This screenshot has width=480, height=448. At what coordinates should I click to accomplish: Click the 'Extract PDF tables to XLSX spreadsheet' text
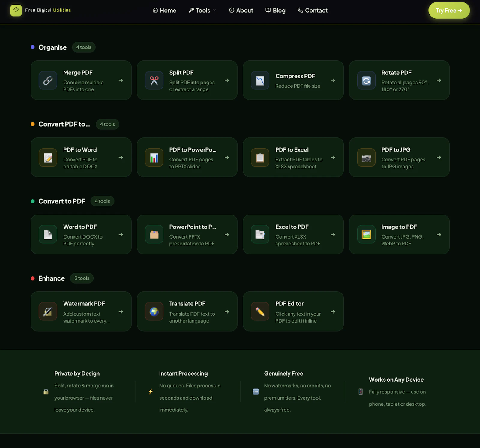299,163
